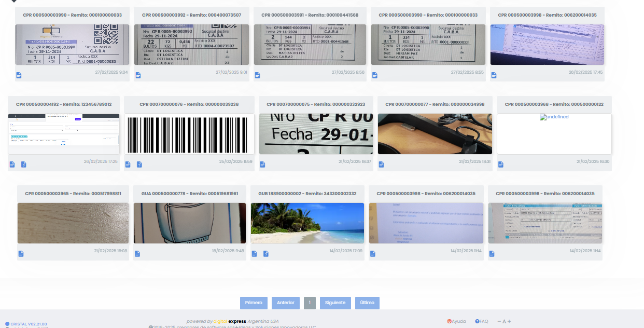
Task: Open document icon under GUA 000500000778 card
Action: (137, 254)
